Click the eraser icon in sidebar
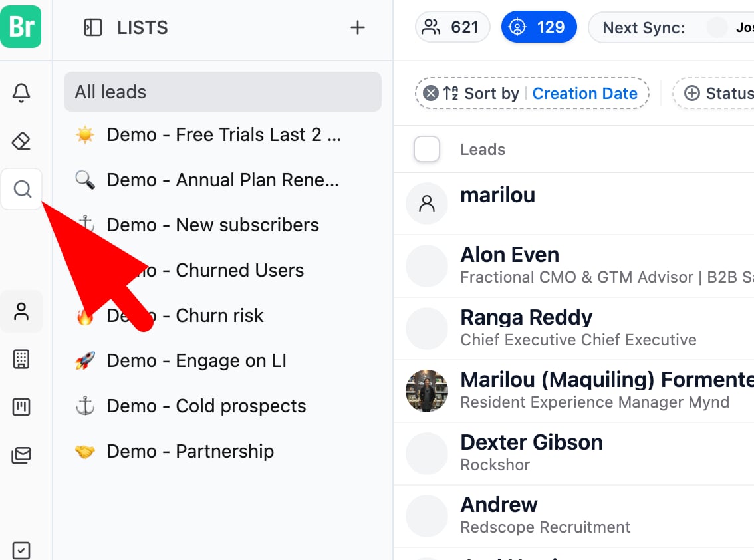The height and width of the screenshot is (560, 754). (21, 141)
